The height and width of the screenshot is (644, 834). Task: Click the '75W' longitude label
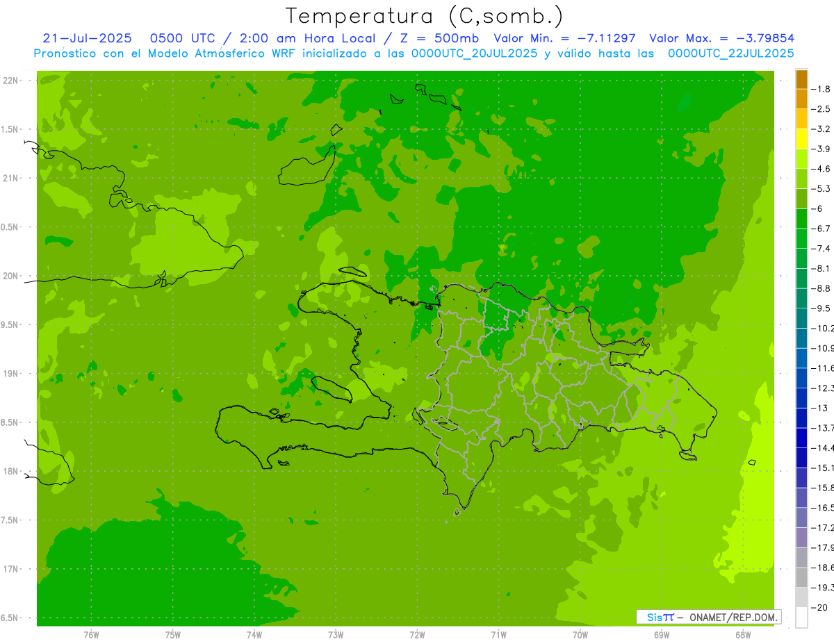pyautogui.click(x=173, y=635)
